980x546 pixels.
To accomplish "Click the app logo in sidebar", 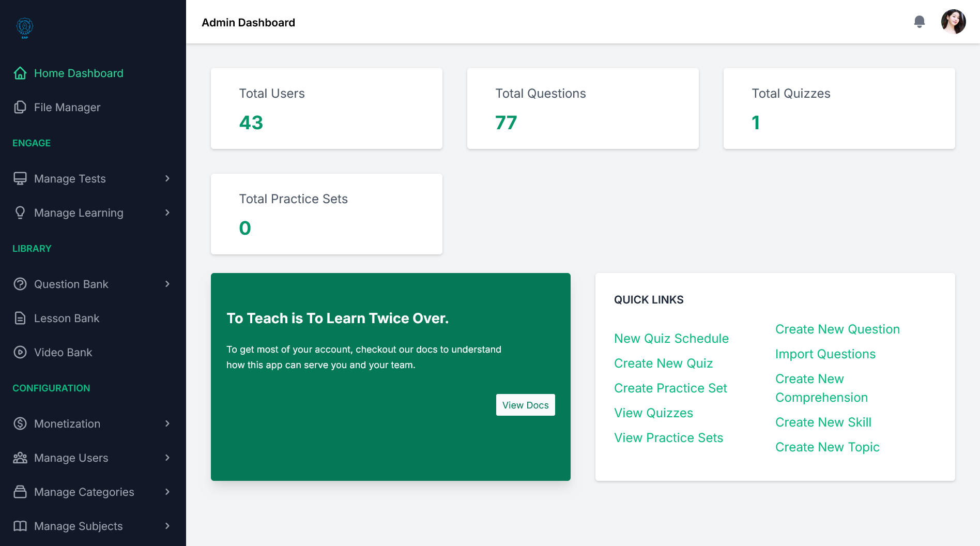I will [24, 27].
